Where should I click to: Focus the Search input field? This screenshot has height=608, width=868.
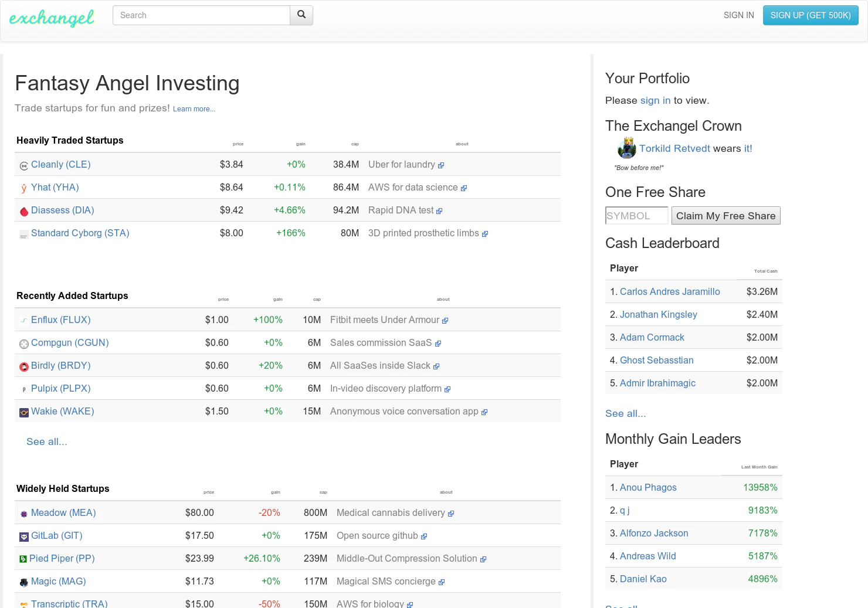pos(201,15)
